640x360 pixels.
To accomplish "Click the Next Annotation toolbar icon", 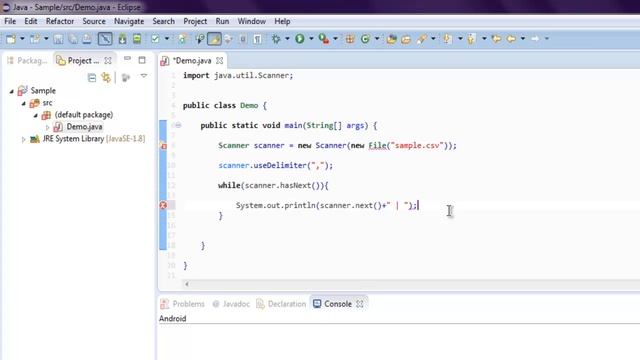I will pyautogui.click(x=447, y=39).
